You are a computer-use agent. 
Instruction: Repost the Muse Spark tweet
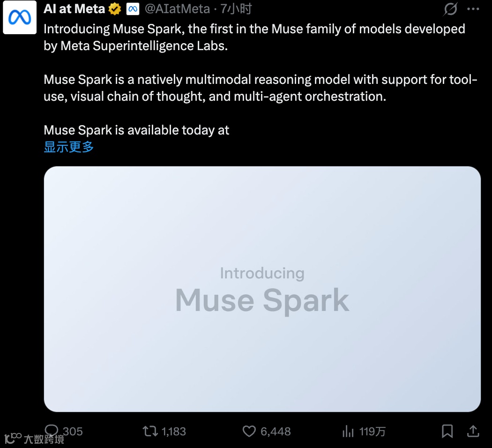click(150, 432)
